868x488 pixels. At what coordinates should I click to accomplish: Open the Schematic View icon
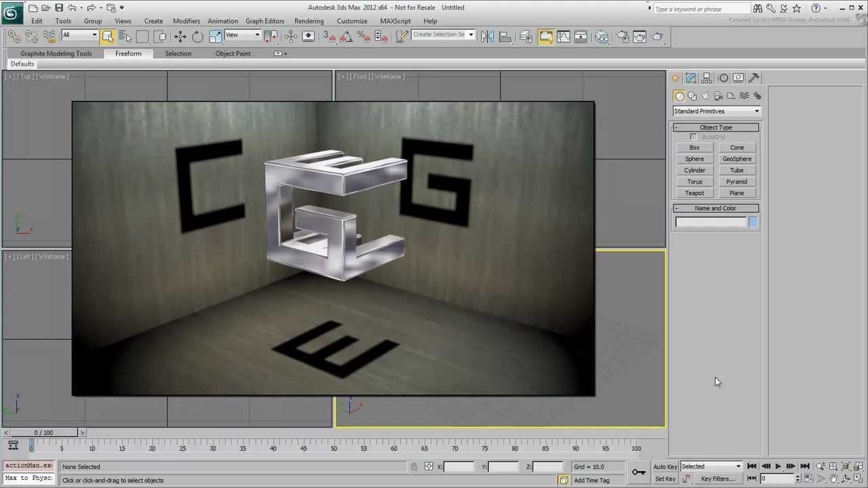coord(581,37)
